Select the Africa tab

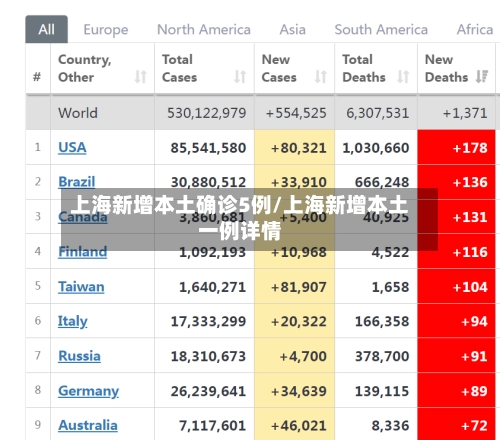click(x=475, y=30)
